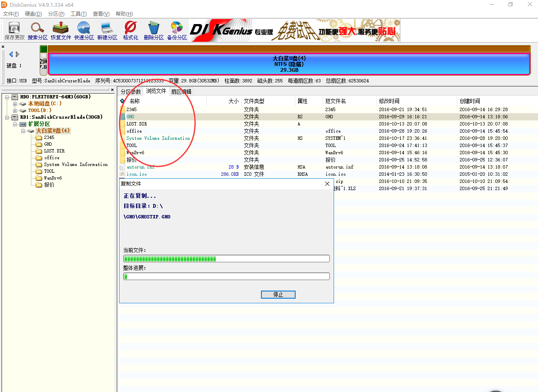Go to previous disk with left arrow
This screenshot has height=392, width=538.
(11, 54)
